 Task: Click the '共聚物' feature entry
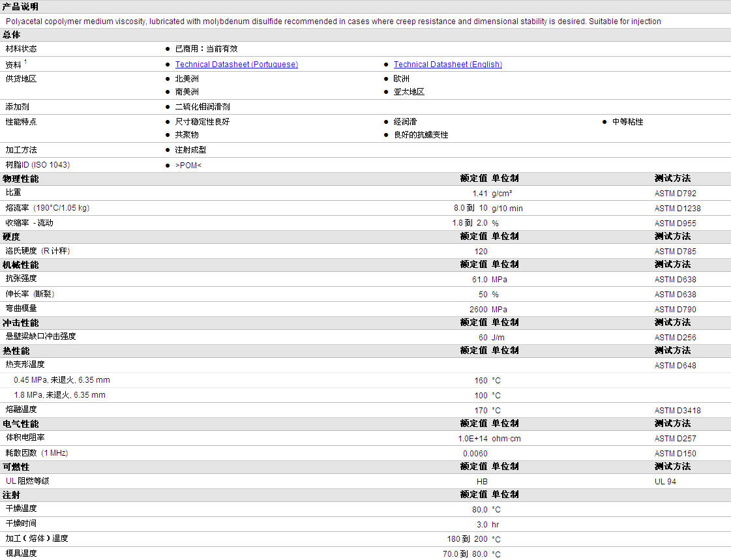pos(187,135)
